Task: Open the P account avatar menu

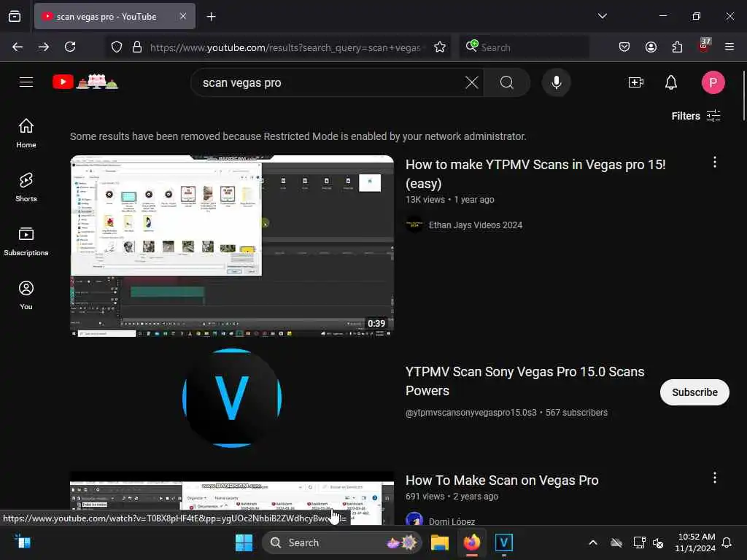Action: (x=713, y=83)
